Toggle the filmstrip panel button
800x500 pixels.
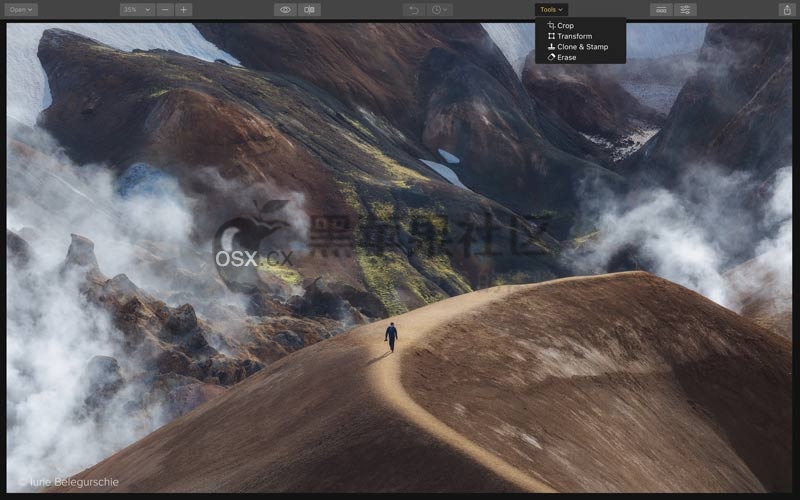coord(661,10)
